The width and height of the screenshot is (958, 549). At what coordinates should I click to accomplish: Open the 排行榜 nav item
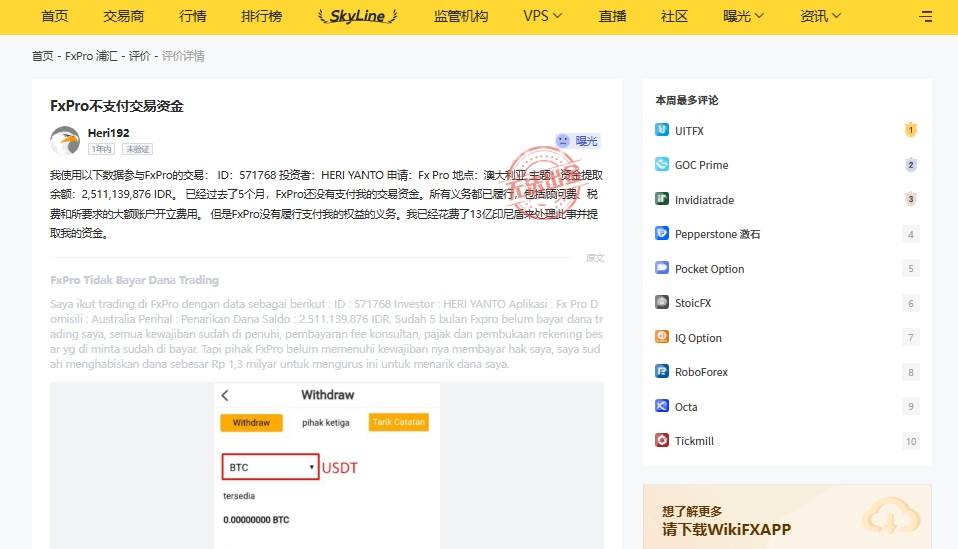[261, 16]
